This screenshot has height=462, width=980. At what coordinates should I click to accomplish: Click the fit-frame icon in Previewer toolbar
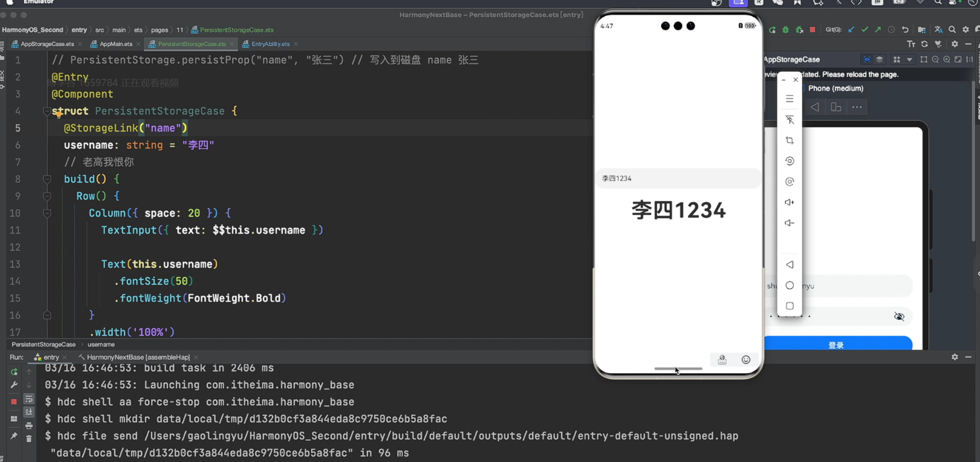[924, 60]
